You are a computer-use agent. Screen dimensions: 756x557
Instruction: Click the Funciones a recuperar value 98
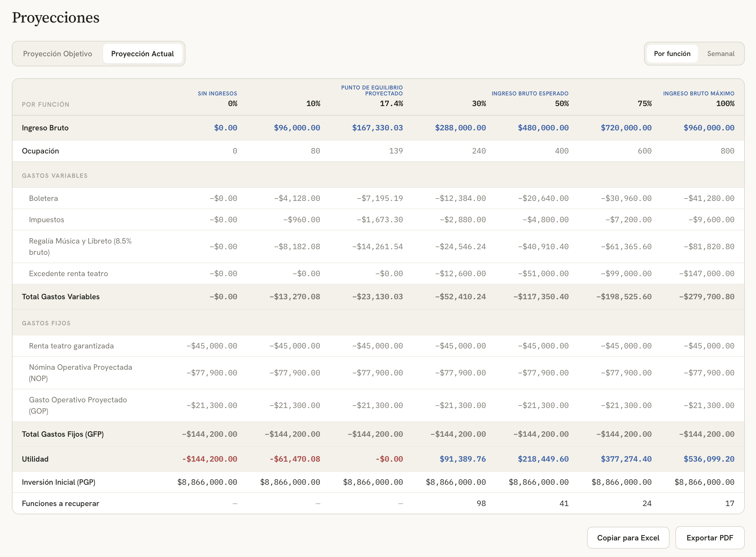(481, 503)
